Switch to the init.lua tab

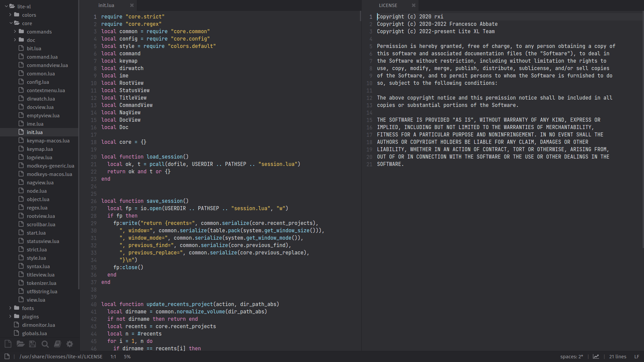[x=106, y=5]
